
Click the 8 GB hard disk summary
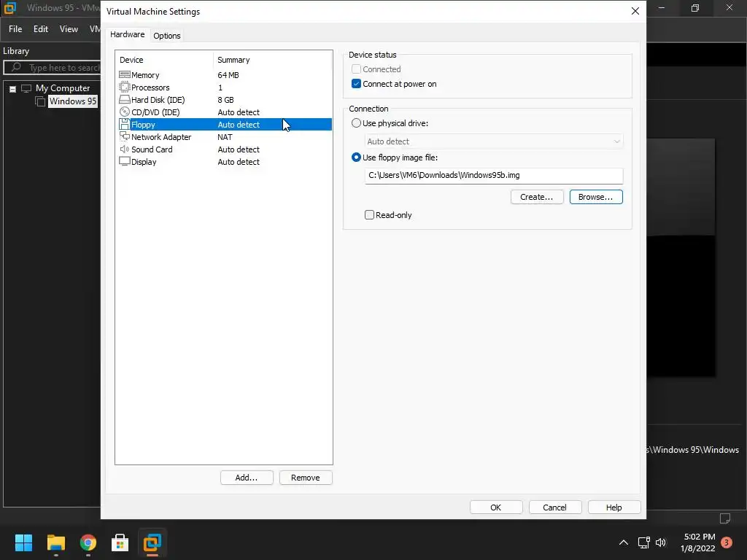[226, 99]
